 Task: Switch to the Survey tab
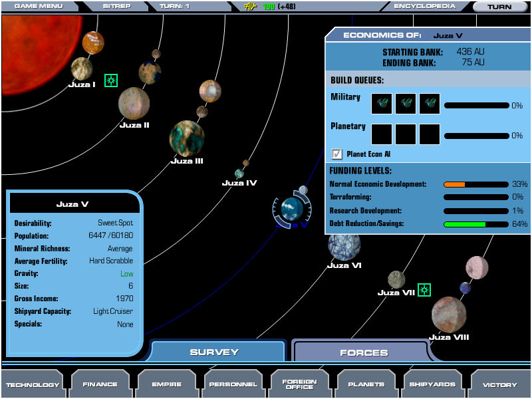[214, 352]
